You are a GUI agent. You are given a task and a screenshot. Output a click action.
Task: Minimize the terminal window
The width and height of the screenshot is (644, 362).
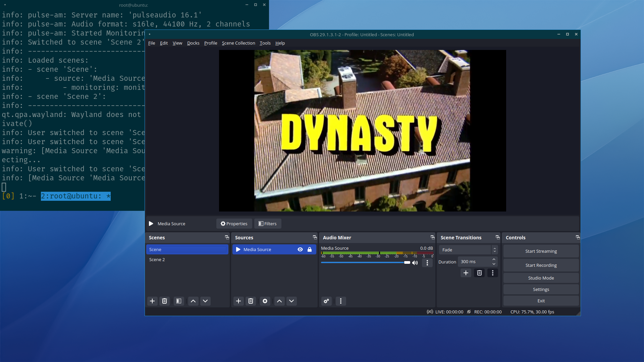click(x=247, y=5)
